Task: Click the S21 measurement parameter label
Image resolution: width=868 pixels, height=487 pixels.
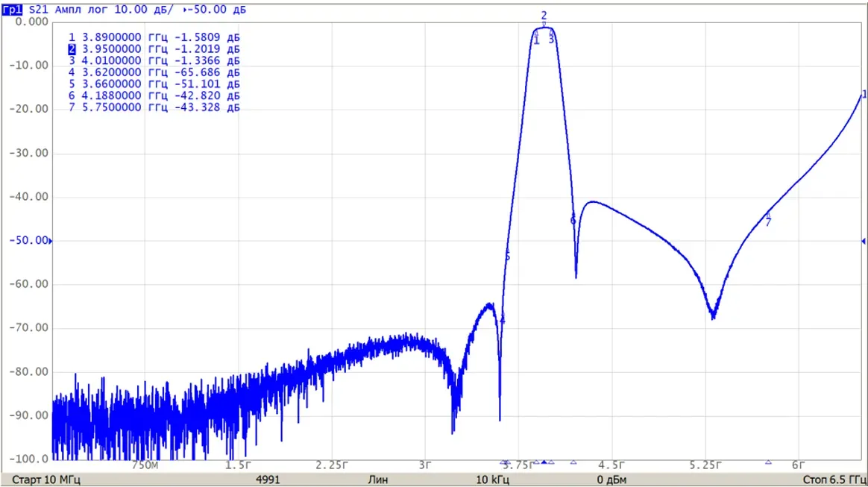Action: (x=38, y=10)
